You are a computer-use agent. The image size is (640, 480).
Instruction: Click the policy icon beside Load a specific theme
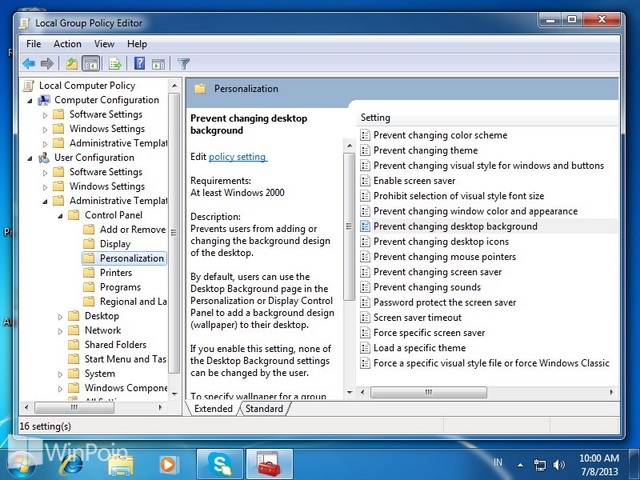pos(365,348)
